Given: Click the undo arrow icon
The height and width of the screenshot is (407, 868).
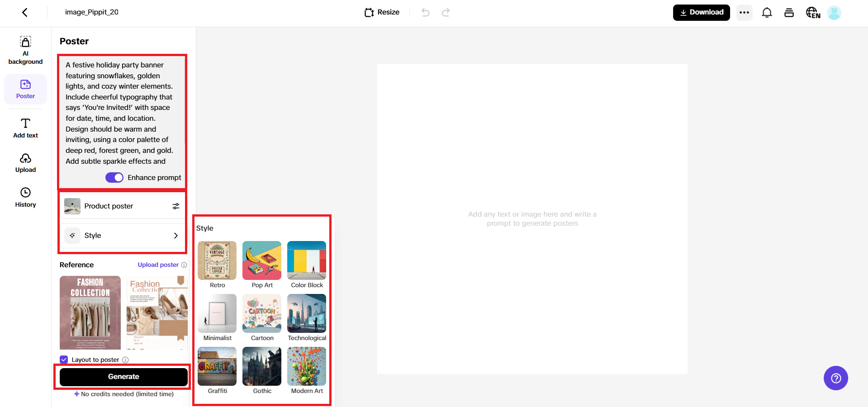Looking at the screenshot, I should (x=425, y=12).
